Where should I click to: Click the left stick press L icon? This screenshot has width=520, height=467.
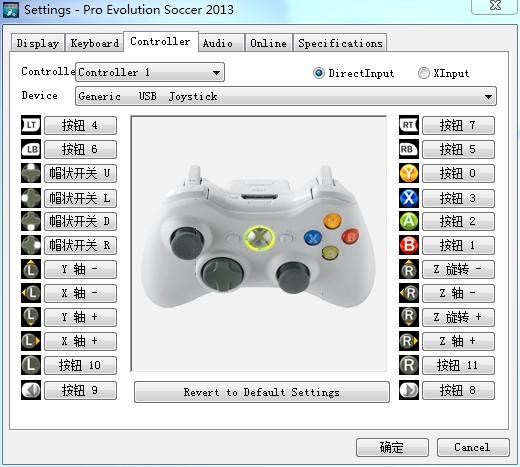(x=31, y=365)
